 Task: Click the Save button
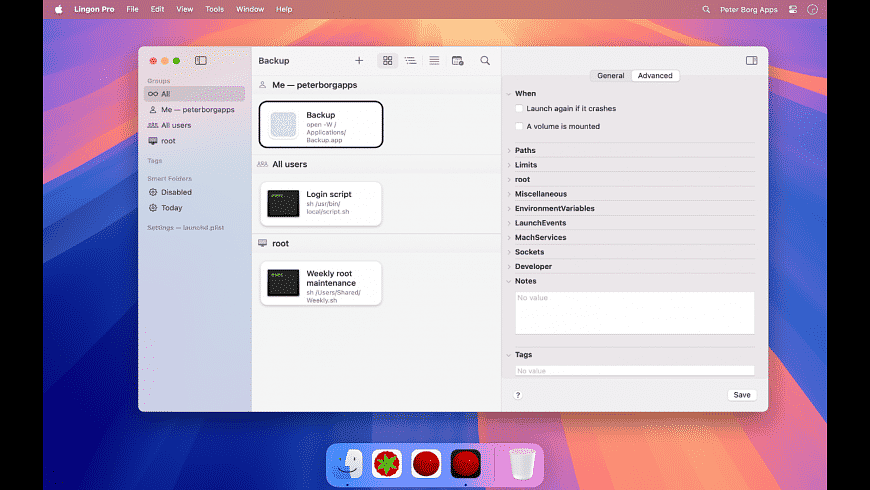741,395
